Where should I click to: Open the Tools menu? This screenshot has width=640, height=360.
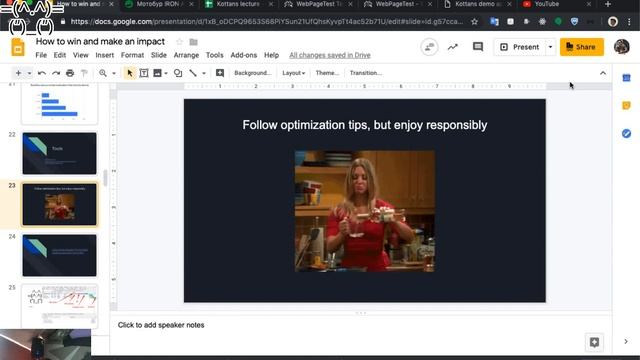pyautogui.click(x=214, y=55)
